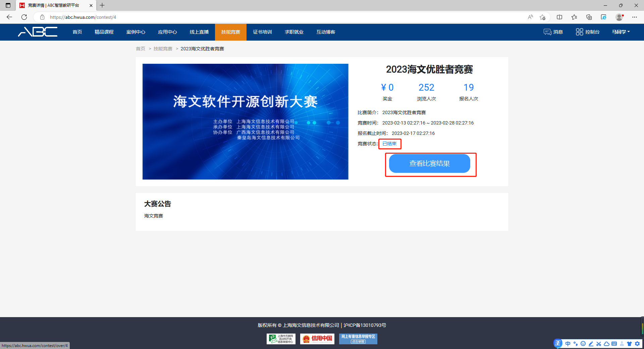
Task: Click the 网上有害信息举报专区 footer badge
Action: pyautogui.click(x=358, y=339)
